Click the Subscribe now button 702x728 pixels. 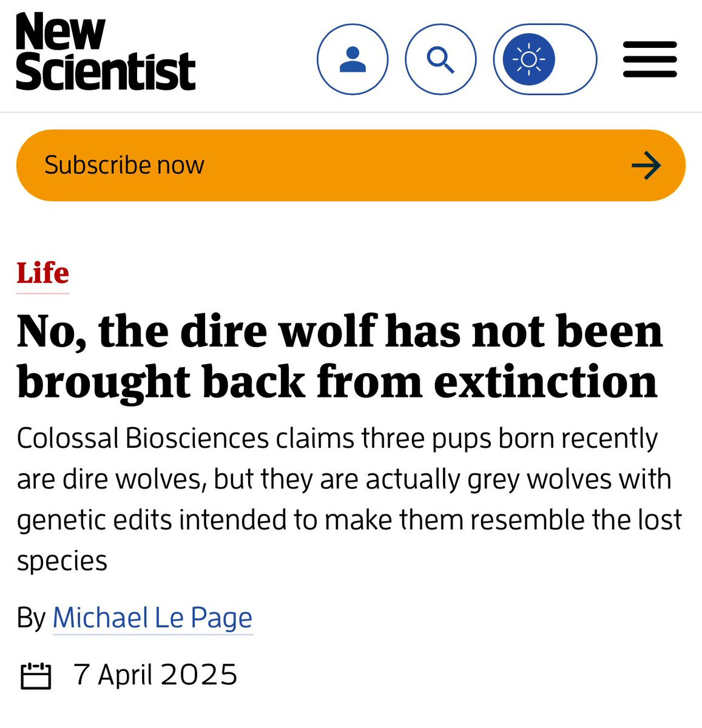click(x=351, y=165)
